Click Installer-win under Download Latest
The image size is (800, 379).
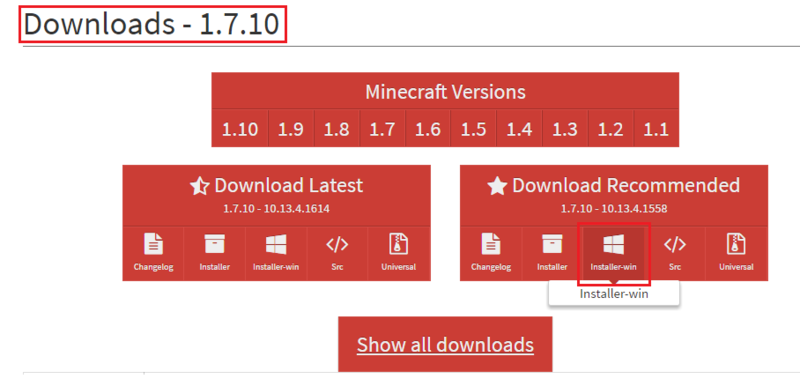point(276,253)
